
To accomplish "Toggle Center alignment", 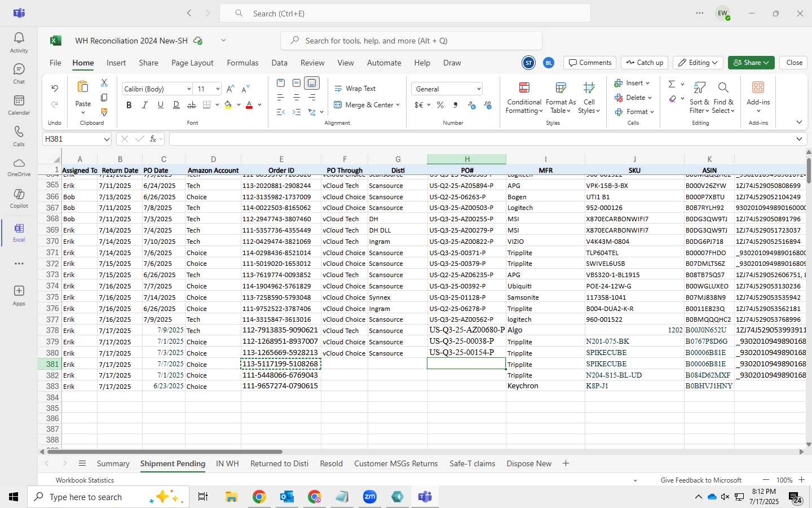I will [x=297, y=98].
